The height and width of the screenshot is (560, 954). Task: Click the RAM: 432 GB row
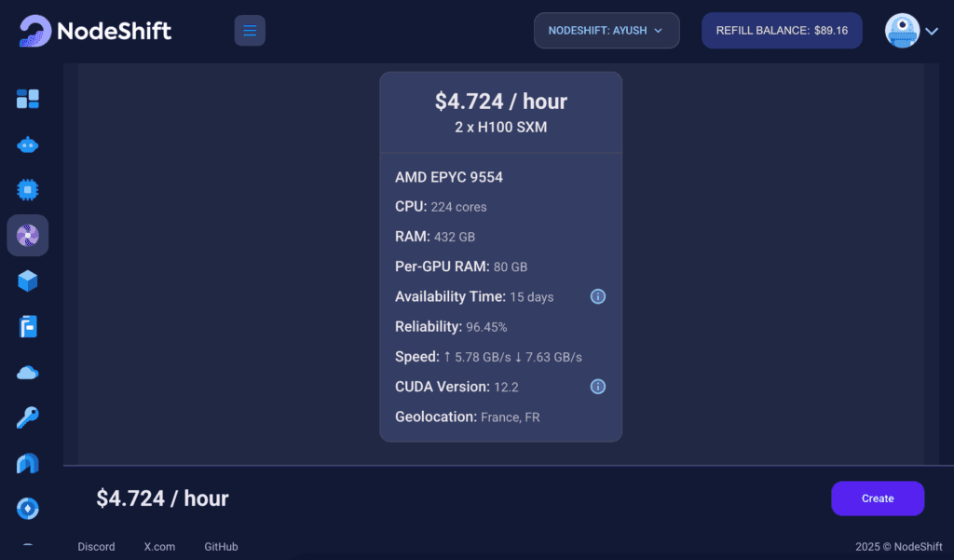click(435, 237)
